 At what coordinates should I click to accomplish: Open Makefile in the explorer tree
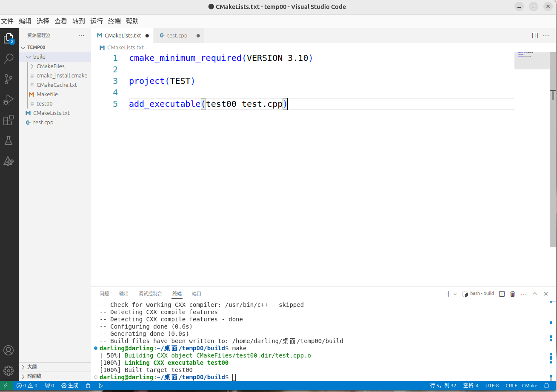coord(47,94)
